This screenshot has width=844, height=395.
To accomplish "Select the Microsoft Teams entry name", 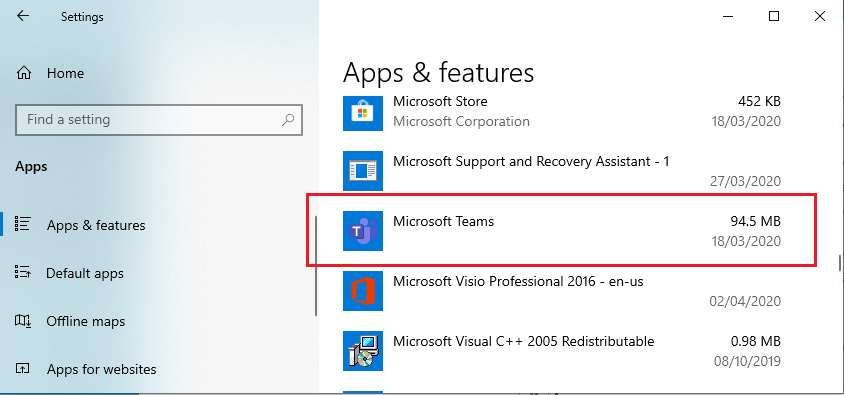I will [444, 221].
